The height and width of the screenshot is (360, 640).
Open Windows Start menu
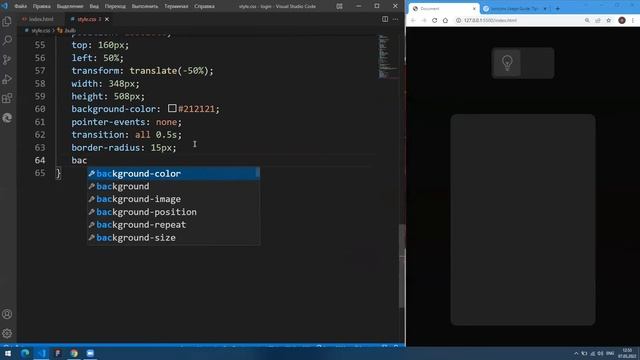pos(8,353)
